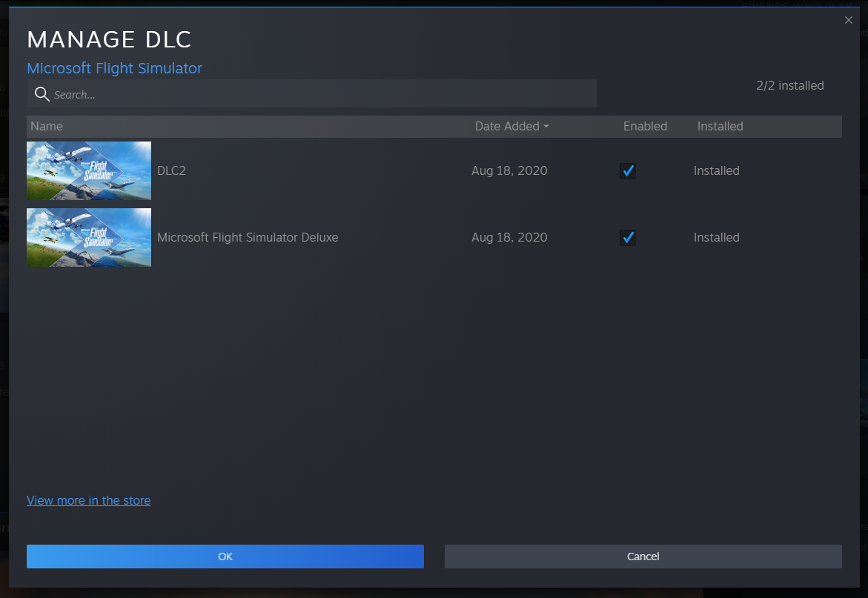
Task: Toggle the Date Added sort arrow
Action: tap(546, 127)
